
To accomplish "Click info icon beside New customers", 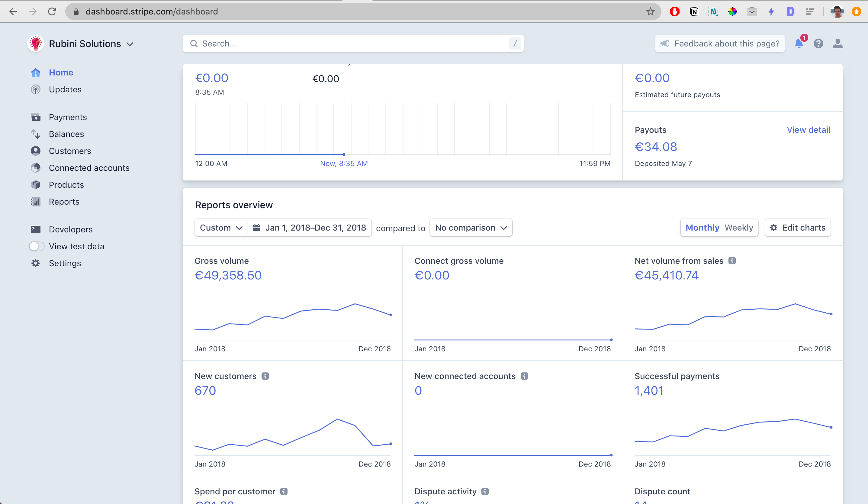I will point(265,376).
